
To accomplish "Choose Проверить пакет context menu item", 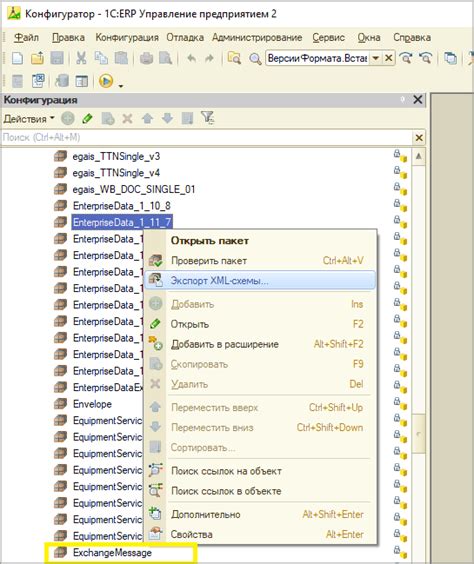I will (260, 261).
